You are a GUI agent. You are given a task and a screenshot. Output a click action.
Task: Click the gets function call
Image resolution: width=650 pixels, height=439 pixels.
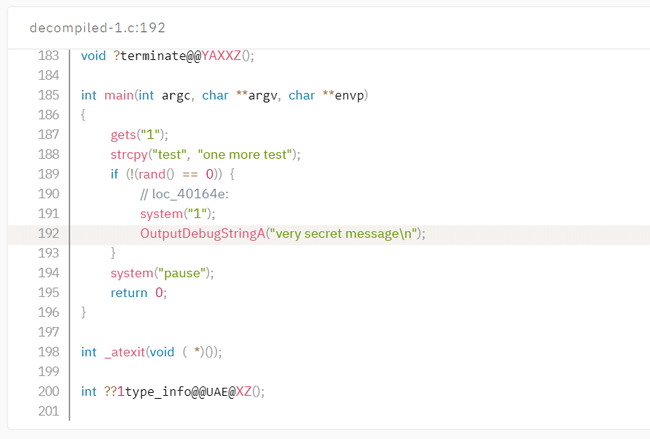point(124,134)
